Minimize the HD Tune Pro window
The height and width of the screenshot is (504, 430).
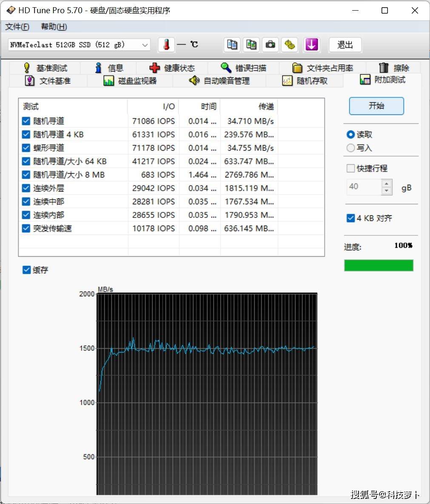coord(355,10)
